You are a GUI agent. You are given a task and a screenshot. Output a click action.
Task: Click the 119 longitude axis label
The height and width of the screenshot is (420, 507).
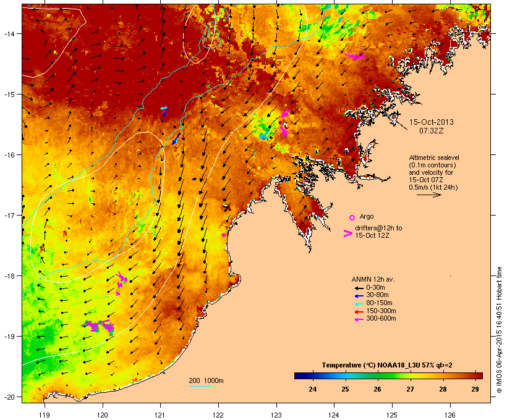[x=45, y=415]
